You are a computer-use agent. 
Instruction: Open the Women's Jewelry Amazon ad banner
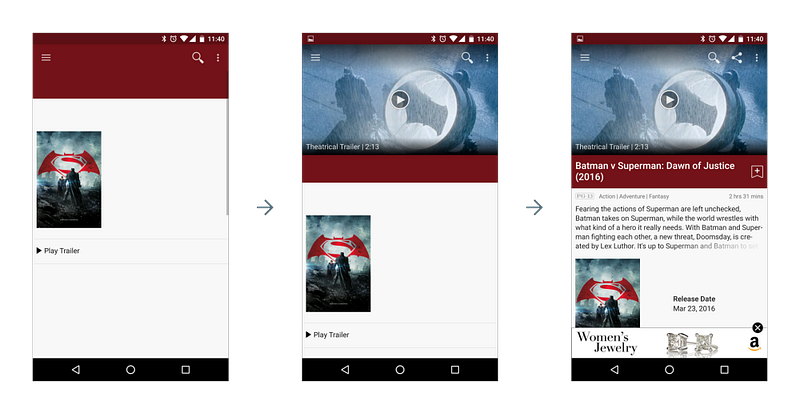(x=669, y=343)
